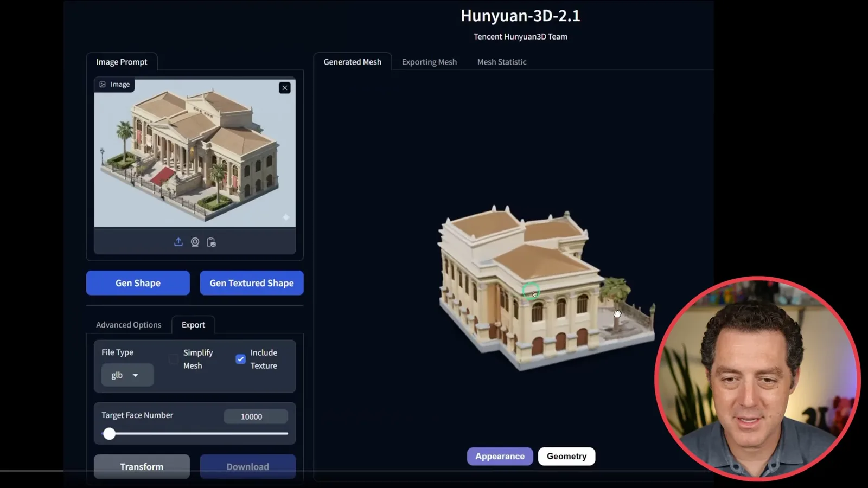The image size is (868, 488).
Task: Switch to the Generated Mesh tab
Action: [353, 62]
